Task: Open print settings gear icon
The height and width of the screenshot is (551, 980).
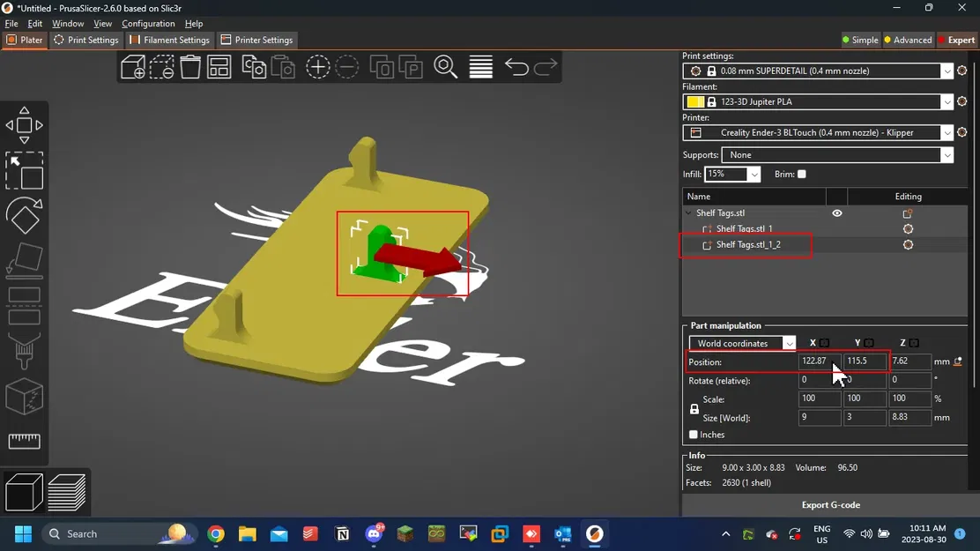Action: (x=961, y=71)
